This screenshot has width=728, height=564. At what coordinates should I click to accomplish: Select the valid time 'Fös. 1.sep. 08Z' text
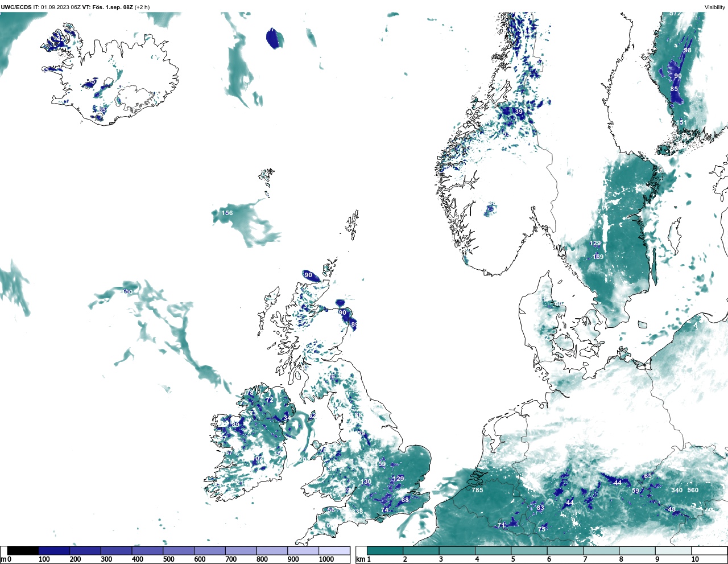[x=113, y=7]
